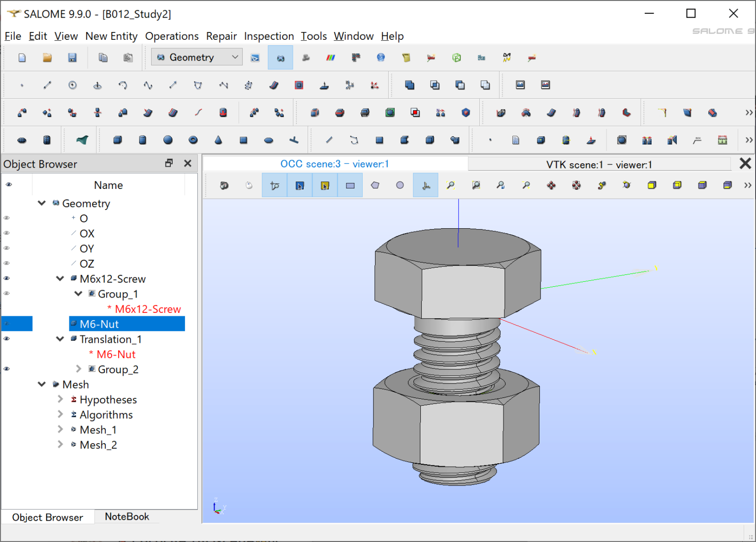
Task: Create a torus primitive
Action: [193, 140]
